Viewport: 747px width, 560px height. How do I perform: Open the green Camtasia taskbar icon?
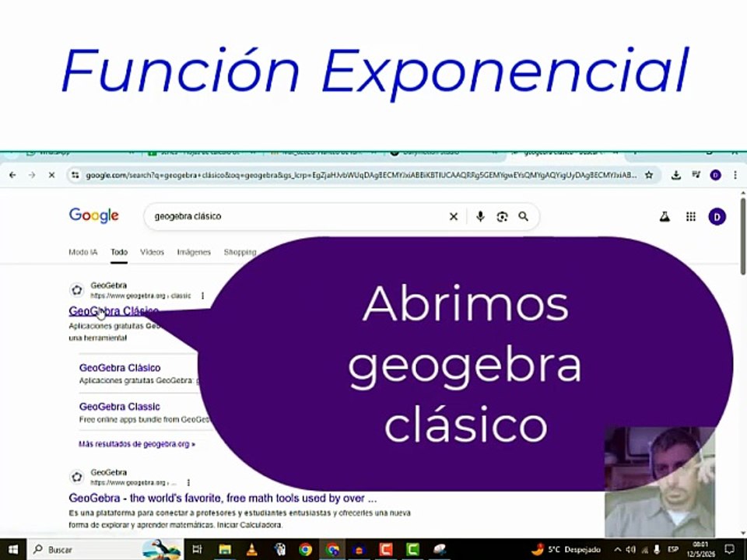click(x=412, y=550)
